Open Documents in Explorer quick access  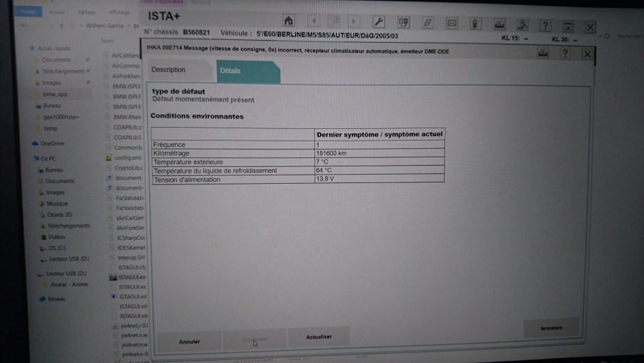(x=56, y=59)
